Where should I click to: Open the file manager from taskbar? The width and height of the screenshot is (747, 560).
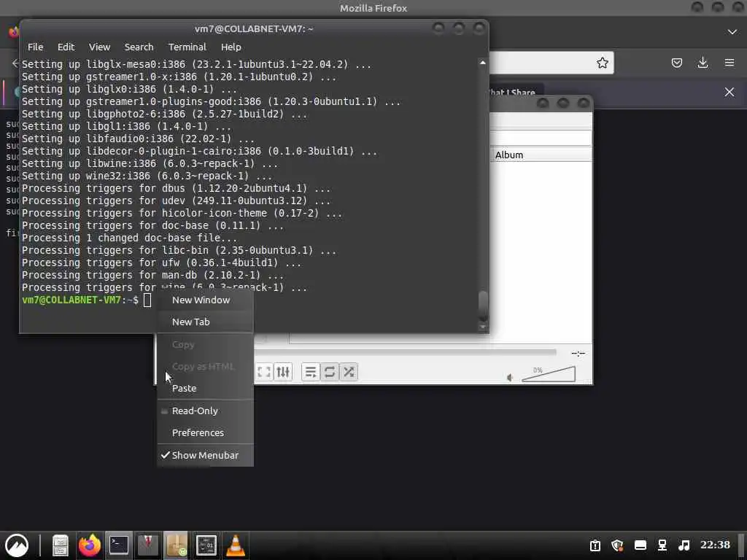pos(61,545)
